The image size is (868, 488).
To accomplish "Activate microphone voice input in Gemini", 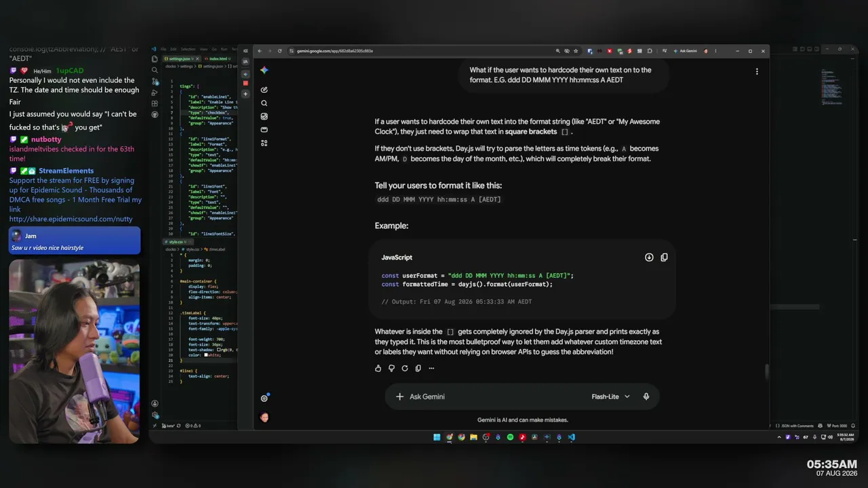I will (646, 396).
